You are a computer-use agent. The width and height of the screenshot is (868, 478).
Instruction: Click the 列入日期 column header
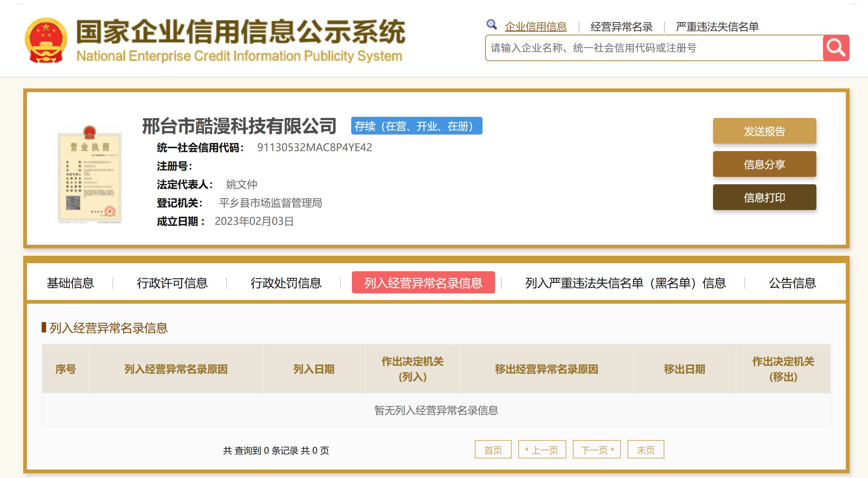click(x=314, y=369)
